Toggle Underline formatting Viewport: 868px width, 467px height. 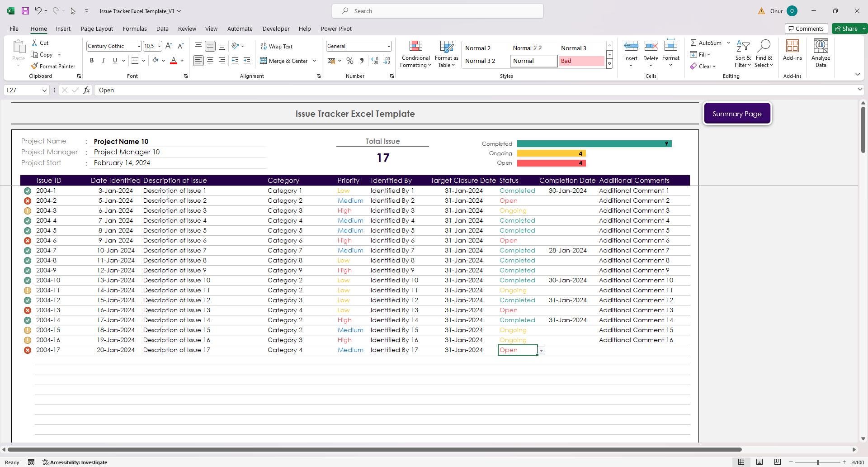115,61
